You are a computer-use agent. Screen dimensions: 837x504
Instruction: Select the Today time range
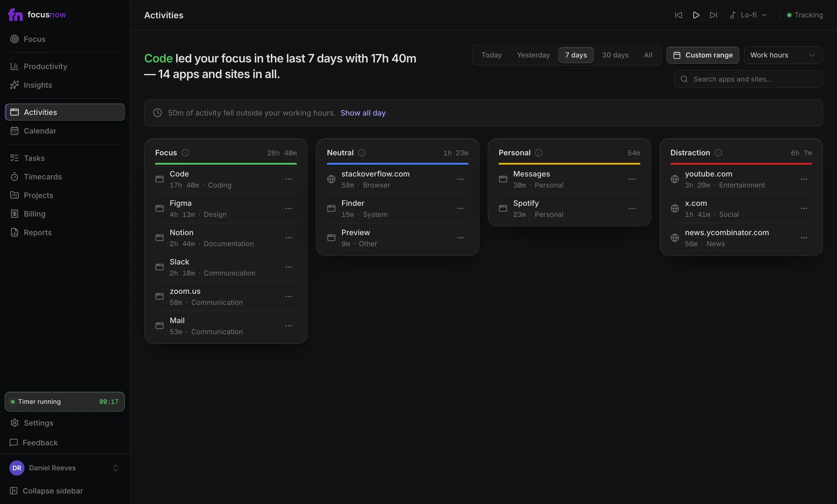tap(491, 55)
